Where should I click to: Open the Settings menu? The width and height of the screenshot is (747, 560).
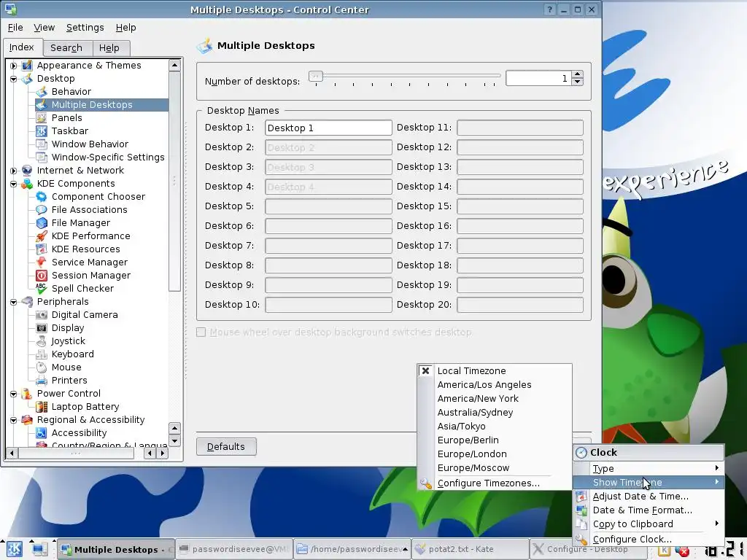coord(85,28)
